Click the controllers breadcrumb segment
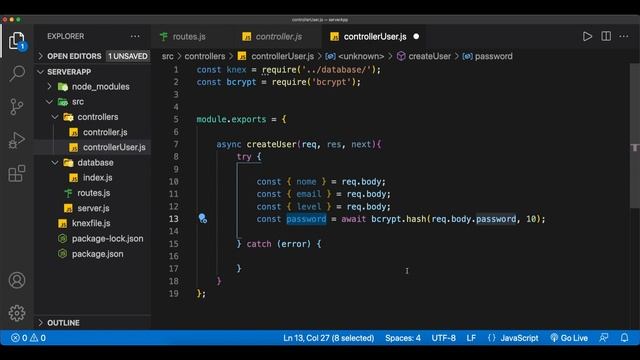 [205, 56]
